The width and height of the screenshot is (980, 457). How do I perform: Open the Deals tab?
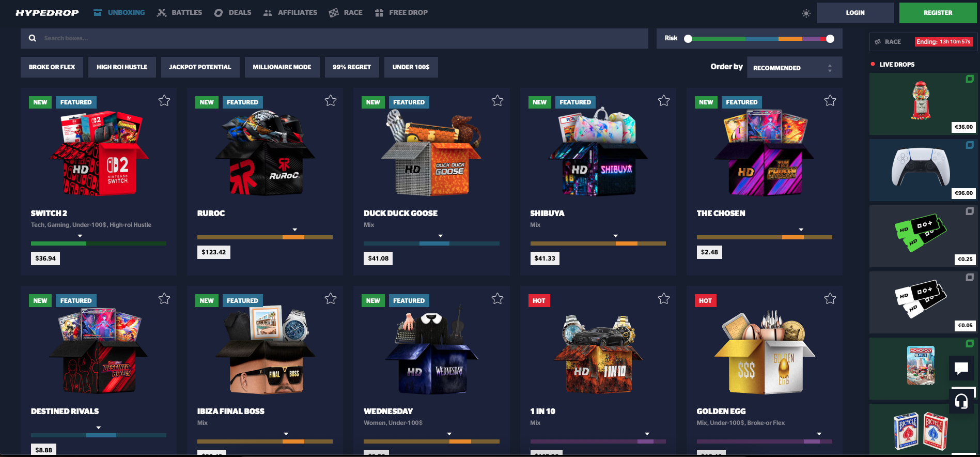232,13
